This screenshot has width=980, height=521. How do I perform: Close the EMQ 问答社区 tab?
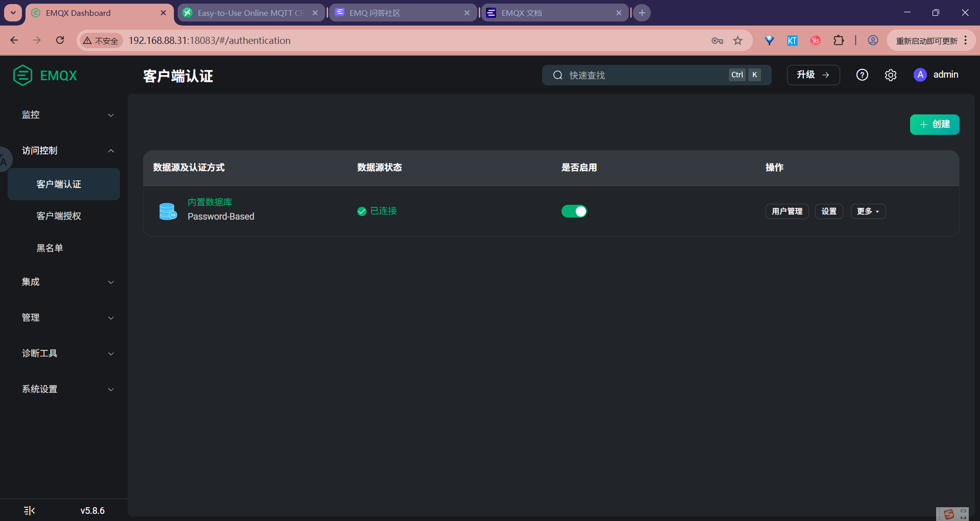(467, 13)
